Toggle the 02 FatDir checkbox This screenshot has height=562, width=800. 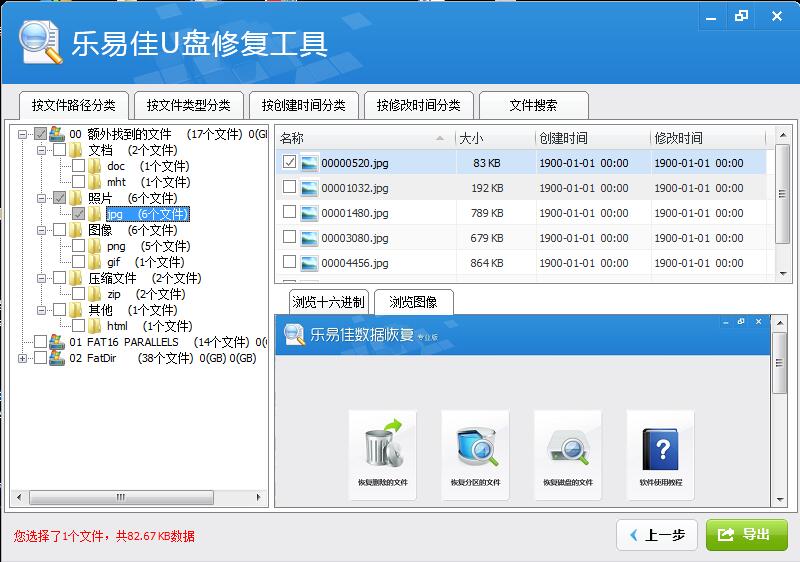(40, 358)
